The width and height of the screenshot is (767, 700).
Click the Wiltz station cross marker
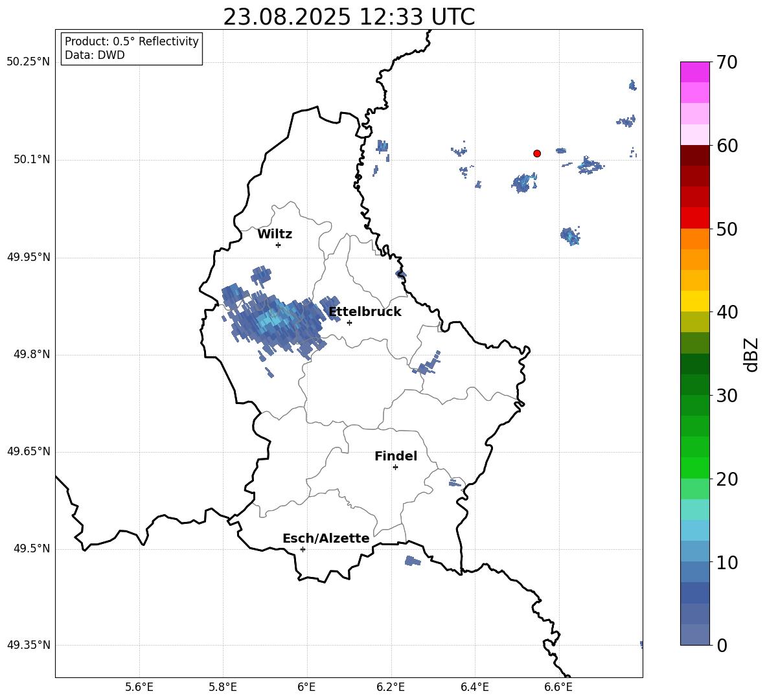click(x=279, y=245)
